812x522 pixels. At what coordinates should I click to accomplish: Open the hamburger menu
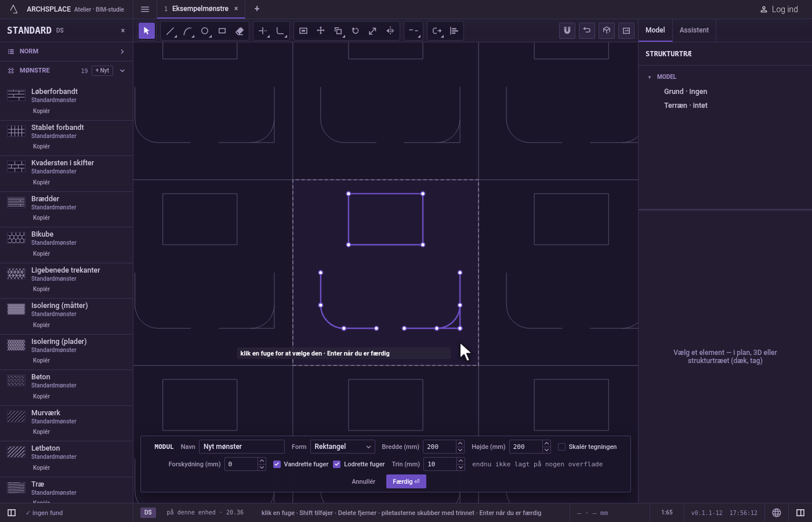pyautogui.click(x=145, y=9)
